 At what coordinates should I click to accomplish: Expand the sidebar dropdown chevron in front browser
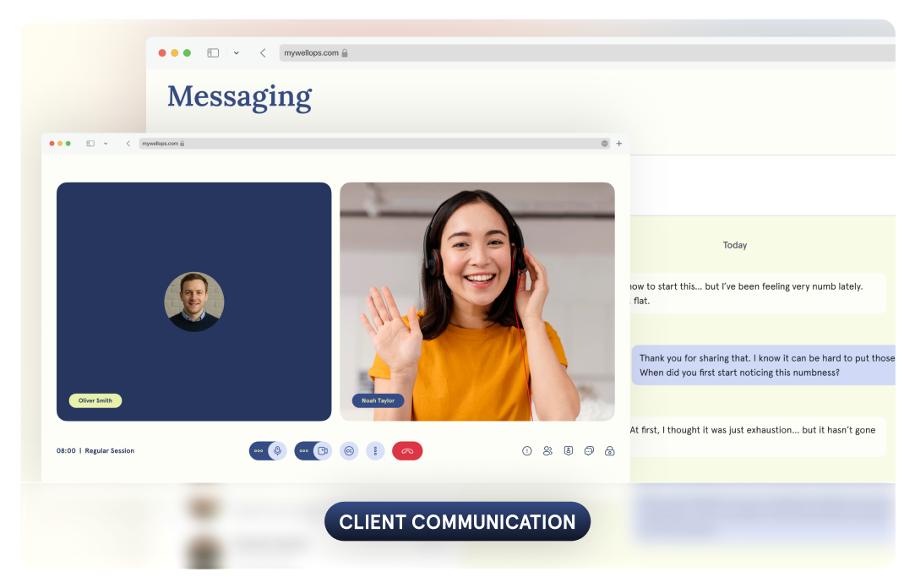click(x=106, y=144)
